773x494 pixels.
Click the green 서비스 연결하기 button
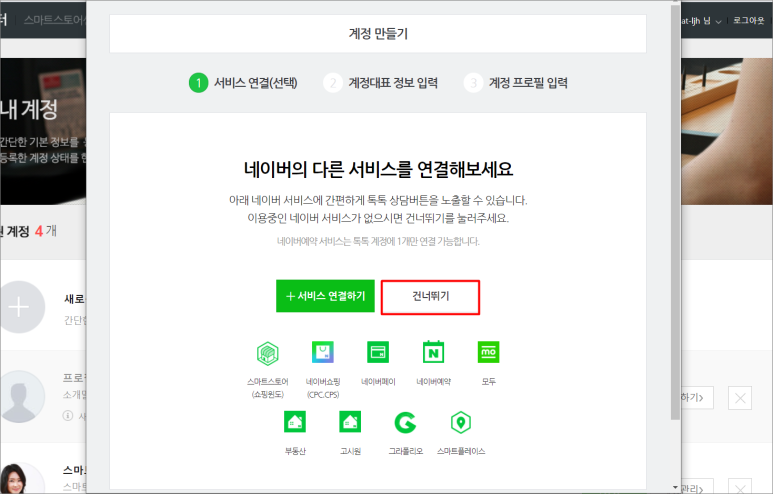pos(325,296)
